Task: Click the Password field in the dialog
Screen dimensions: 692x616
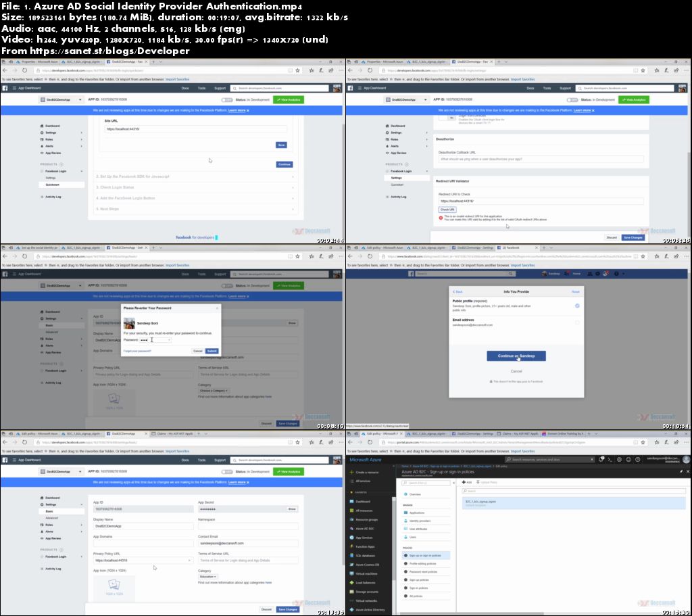Action: pyautogui.click(x=155, y=340)
